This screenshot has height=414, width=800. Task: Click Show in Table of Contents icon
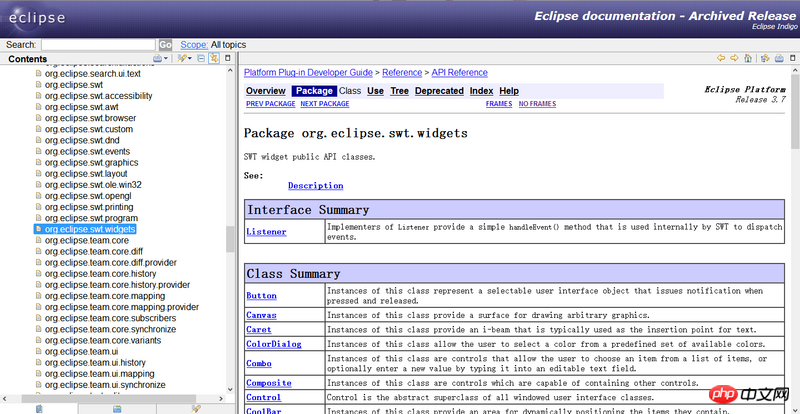click(765, 58)
